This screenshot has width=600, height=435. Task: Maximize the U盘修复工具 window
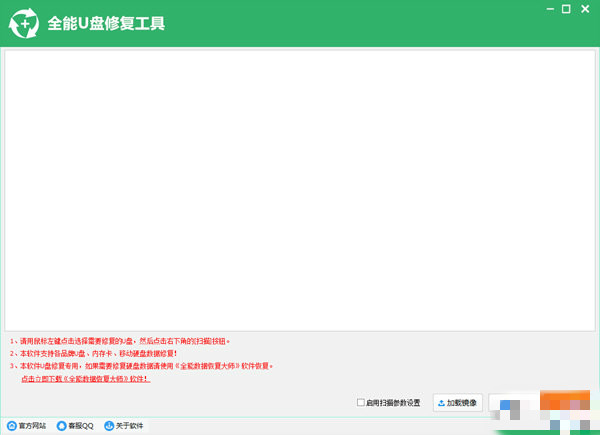coord(566,9)
